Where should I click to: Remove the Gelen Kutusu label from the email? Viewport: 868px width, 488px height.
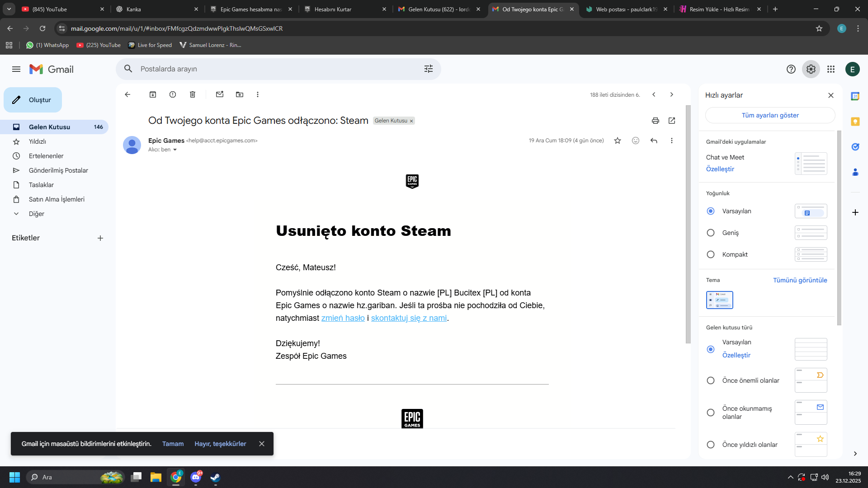(x=411, y=121)
